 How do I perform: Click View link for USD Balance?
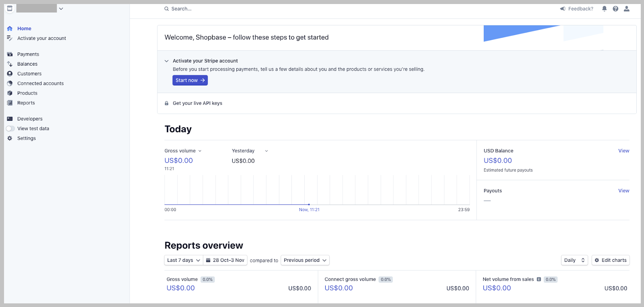point(623,151)
